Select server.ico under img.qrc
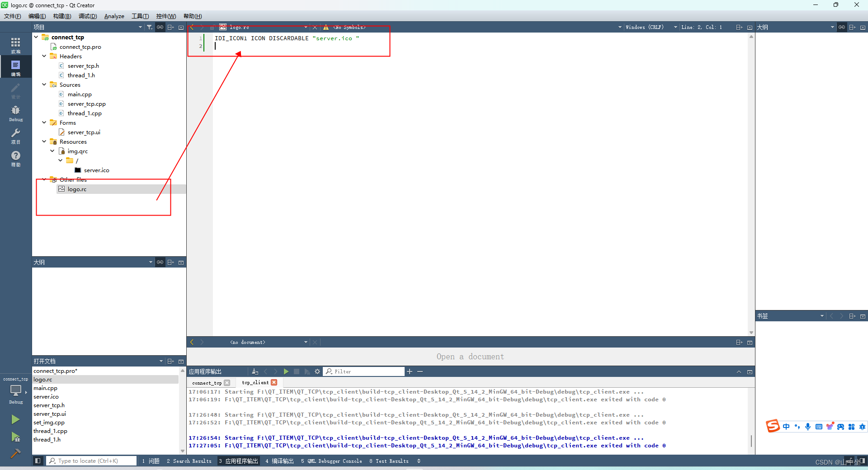 coord(96,170)
